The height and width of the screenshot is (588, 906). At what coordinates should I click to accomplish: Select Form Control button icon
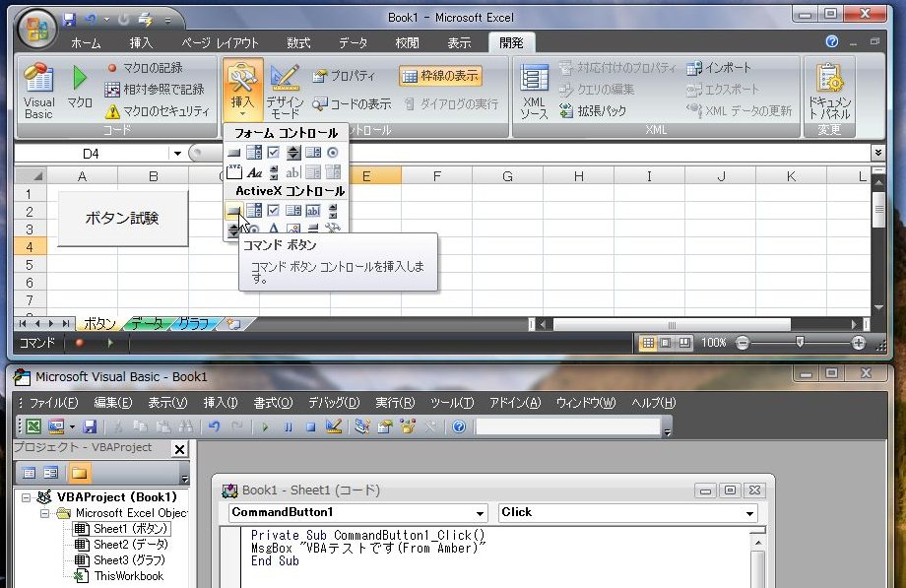[x=234, y=153]
